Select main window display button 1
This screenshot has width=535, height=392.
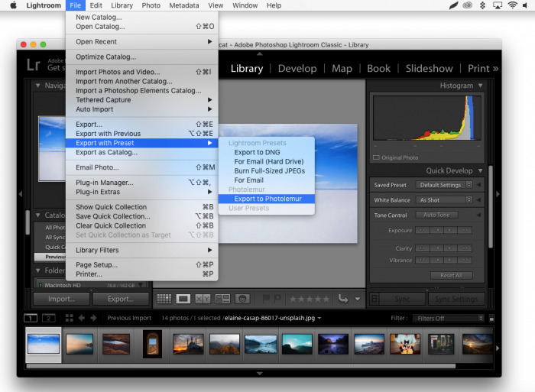pyautogui.click(x=31, y=318)
